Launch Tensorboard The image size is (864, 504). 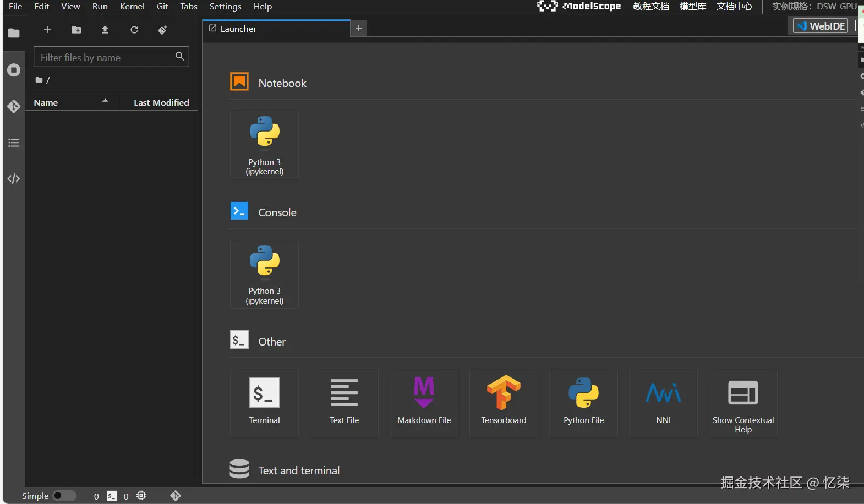(504, 403)
